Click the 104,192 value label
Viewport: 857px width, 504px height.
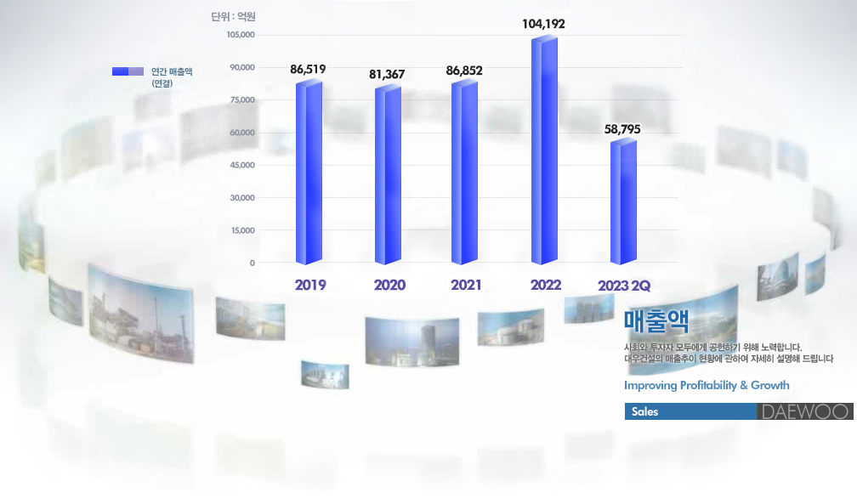point(543,24)
